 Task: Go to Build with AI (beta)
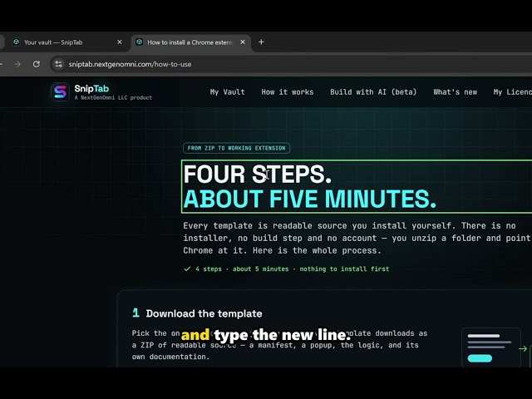pyautogui.click(x=373, y=92)
